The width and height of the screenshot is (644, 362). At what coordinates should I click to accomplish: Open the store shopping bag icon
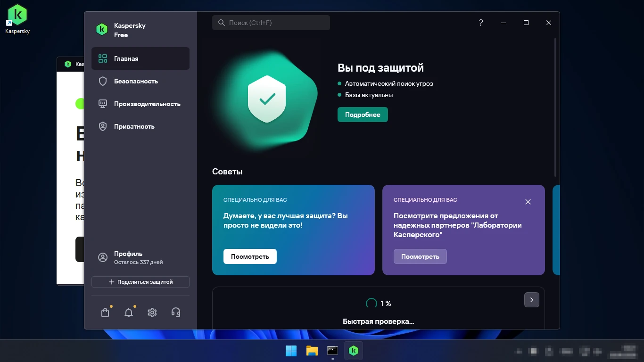(x=105, y=313)
